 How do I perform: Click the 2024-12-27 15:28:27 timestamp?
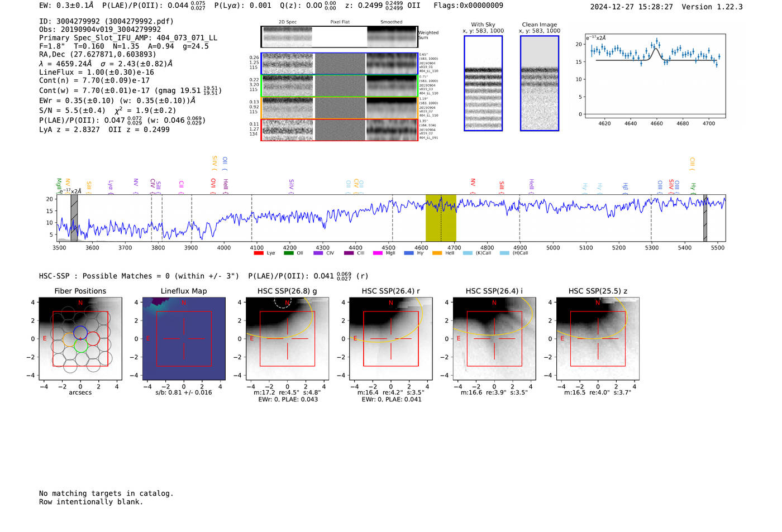pyautogui.click(x=631, y=7)
